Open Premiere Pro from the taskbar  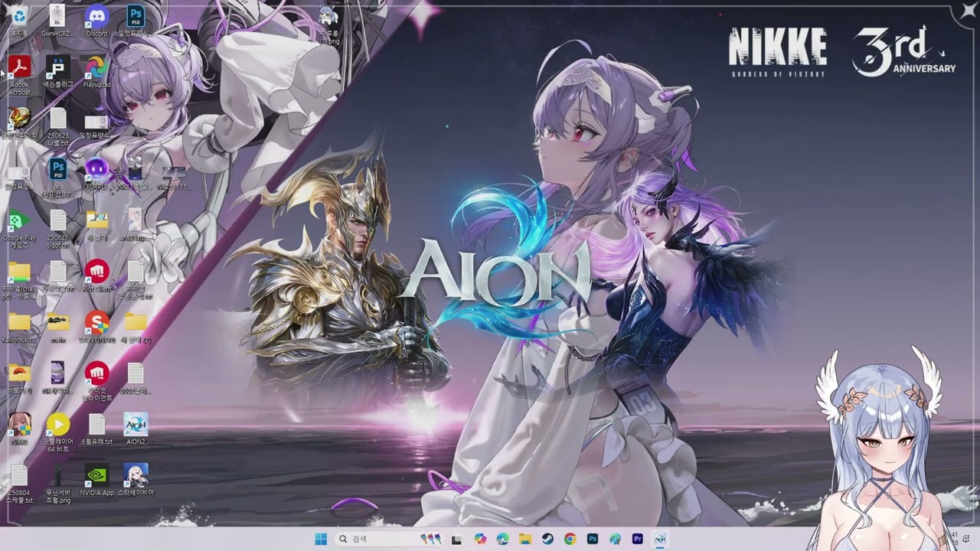pos(637,539)
